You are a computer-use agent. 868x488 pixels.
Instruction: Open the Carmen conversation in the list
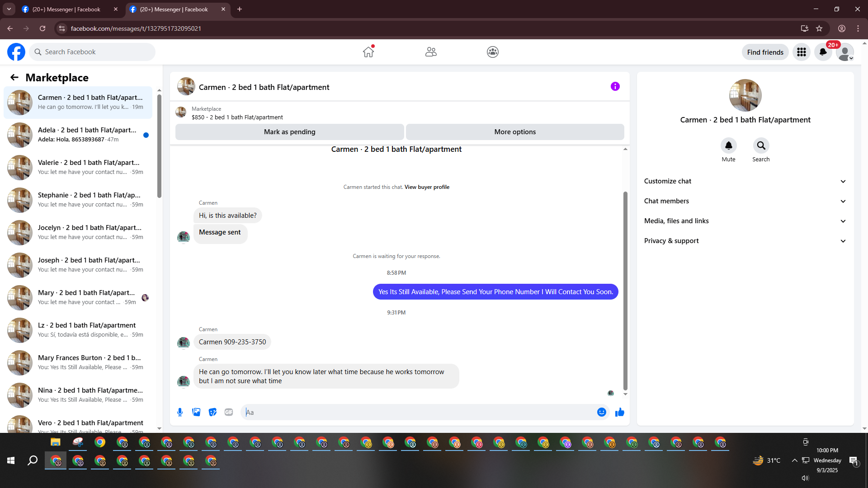click(x=78, y=103)
